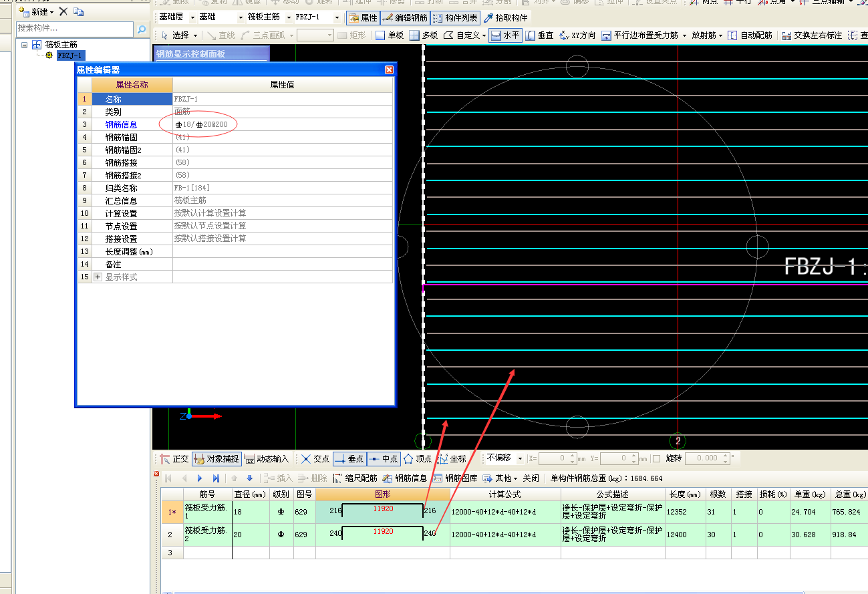The height and width of the screenshot is (594, 868).
Task: Click the 图形 column header
Action: point(383,494)
